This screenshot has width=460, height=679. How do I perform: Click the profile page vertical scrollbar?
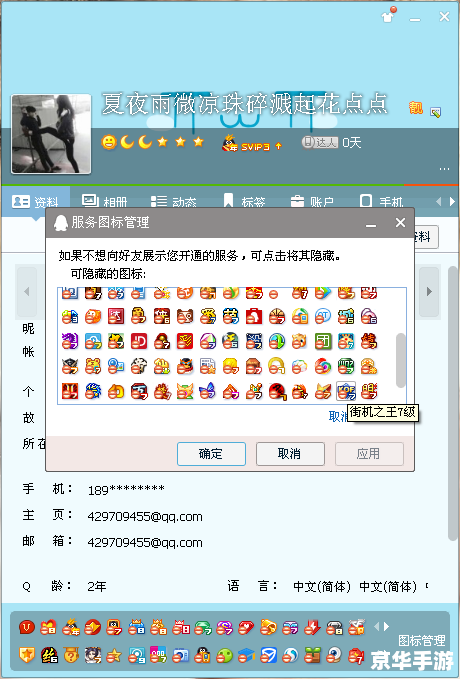(x=453, y=403)
